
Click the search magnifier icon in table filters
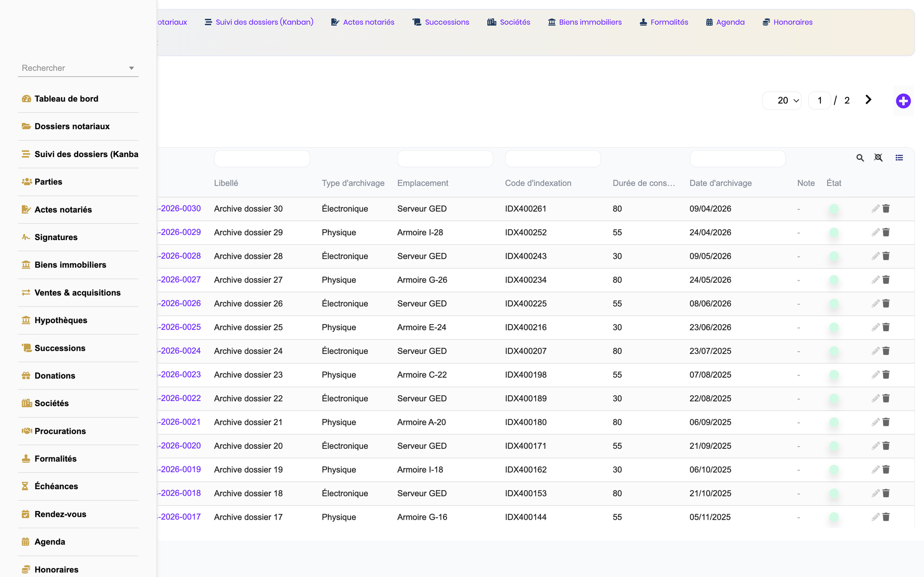[x=860, y=158]
